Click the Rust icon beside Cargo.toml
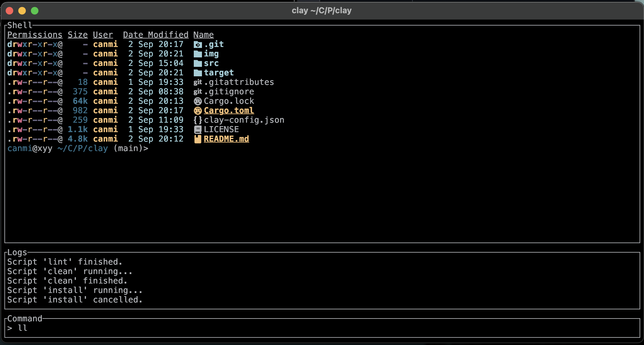 (x=198, y=111)
